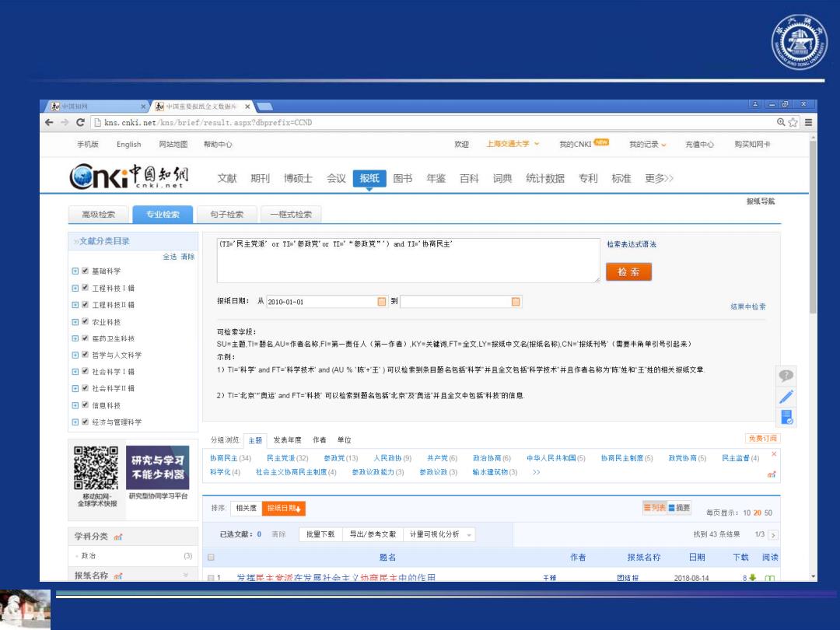Open the start date calendar picker icon
This screenshot has width=840, height=630.
[381, 302]
